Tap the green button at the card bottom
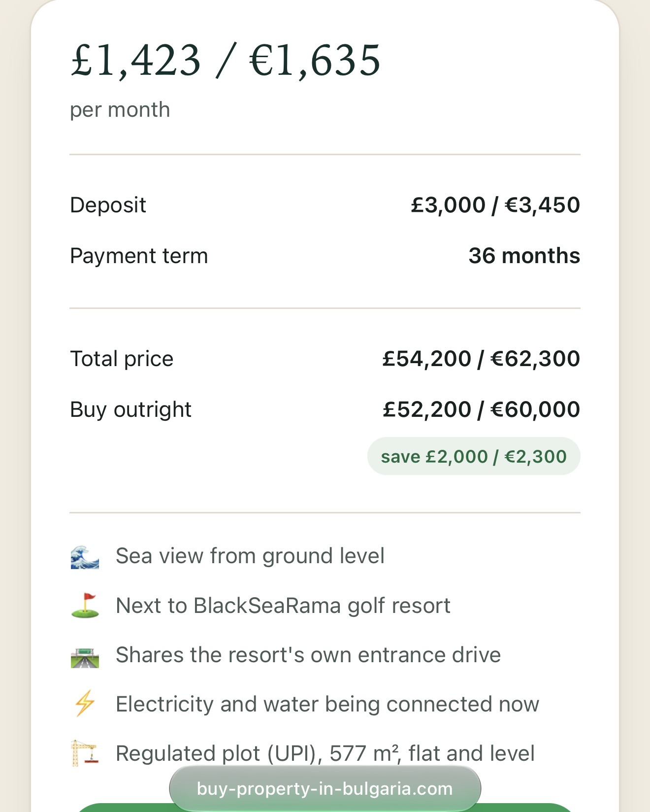Viewport: 650px width, 812px height. (x=325, y=808)
